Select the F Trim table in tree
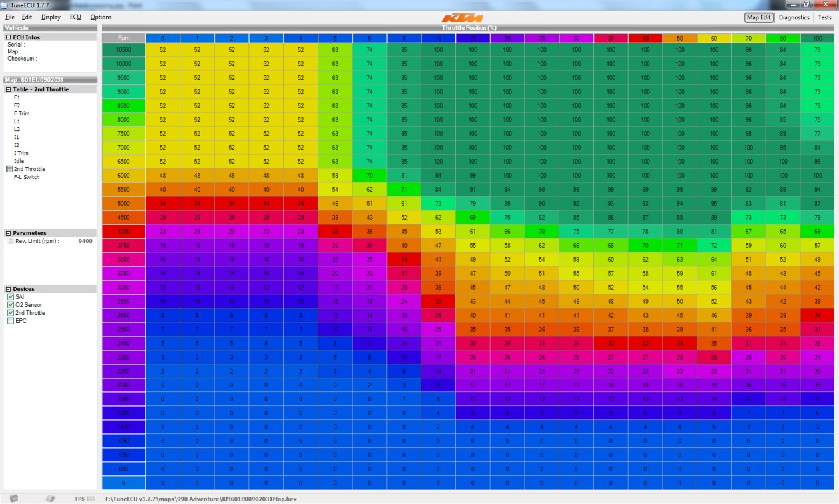 [21, 113]
